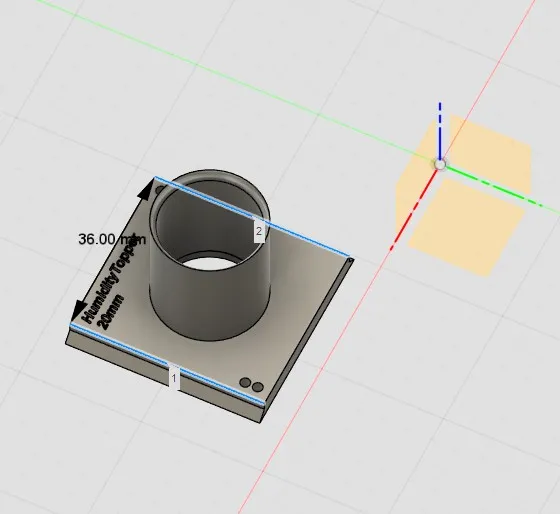Click the 20mm engraved text on plate

tap(111, 312)
